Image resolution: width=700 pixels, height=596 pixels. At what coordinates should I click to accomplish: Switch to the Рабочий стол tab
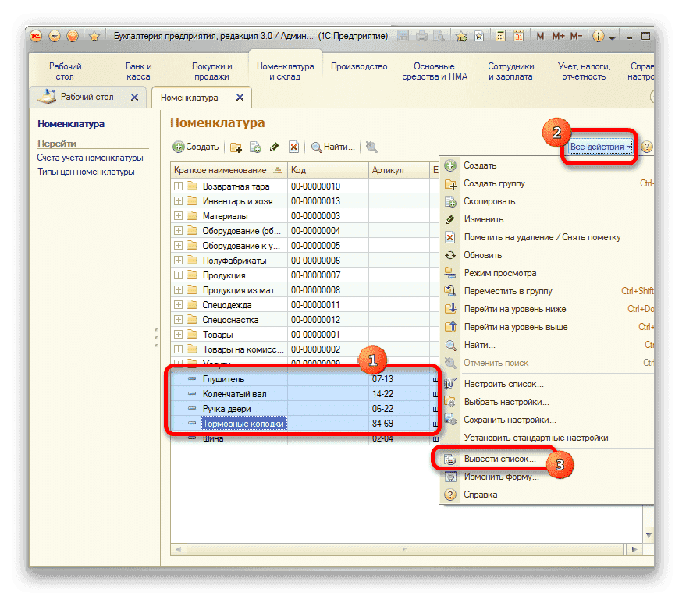86,98
